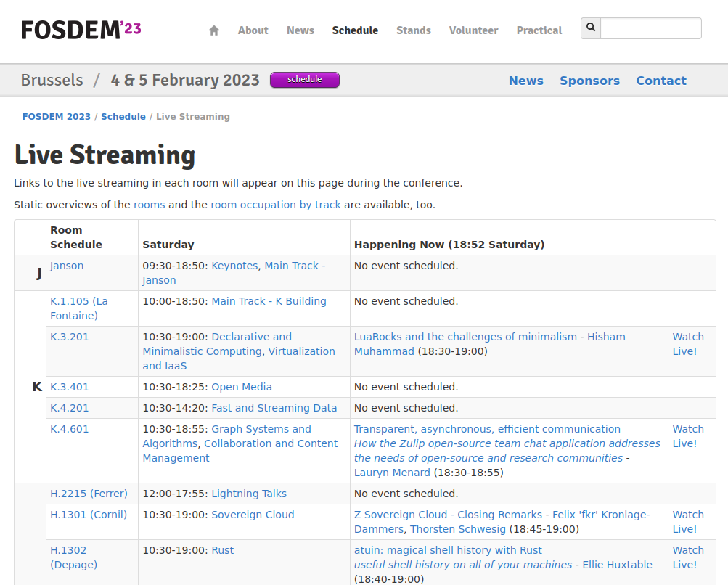Open Virtualization and IaaS track link
This screenshot has height=585, width=728.
(239, 359)
